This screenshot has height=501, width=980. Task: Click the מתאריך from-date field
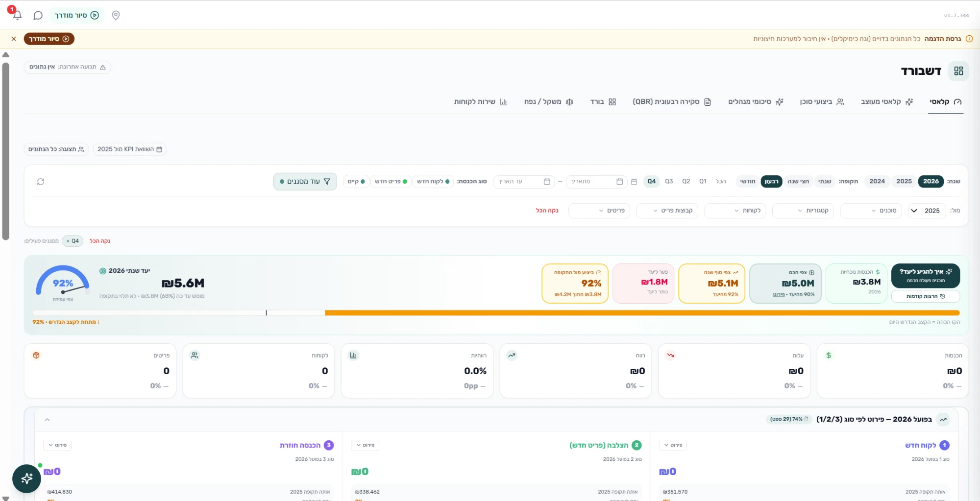[x=596, y=181]
